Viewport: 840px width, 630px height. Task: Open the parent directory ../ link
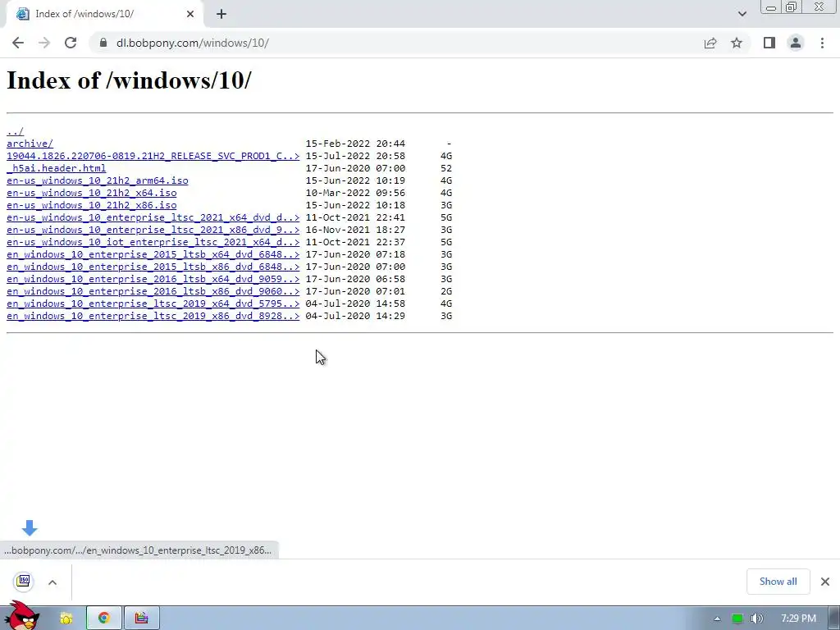15,131
